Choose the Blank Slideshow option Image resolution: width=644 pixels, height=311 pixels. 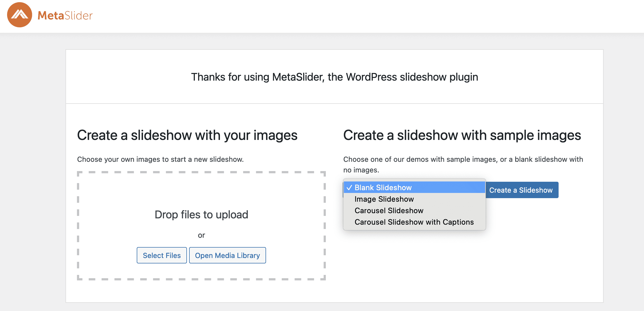click(x=383, y=188)
